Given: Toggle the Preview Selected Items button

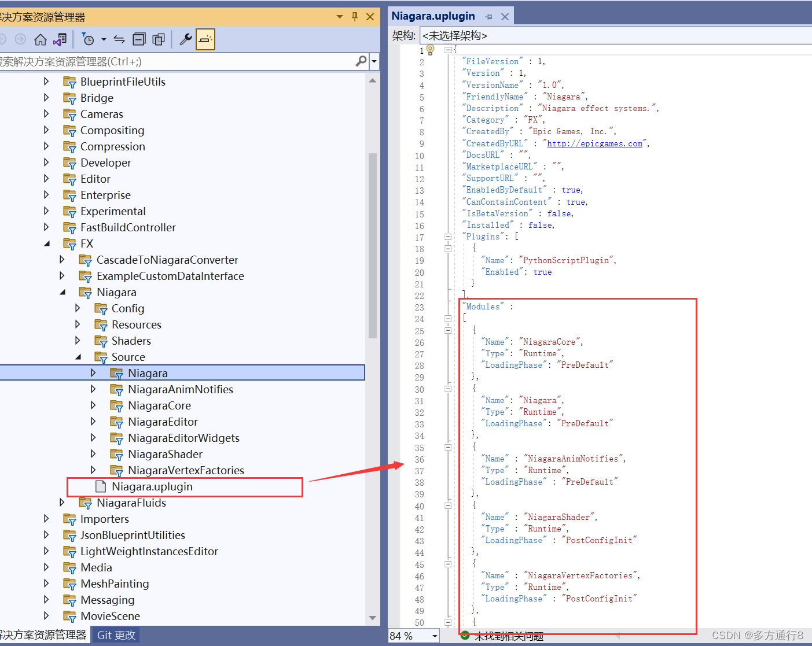Looking at the screenshot, I should (x=205, y=39).
